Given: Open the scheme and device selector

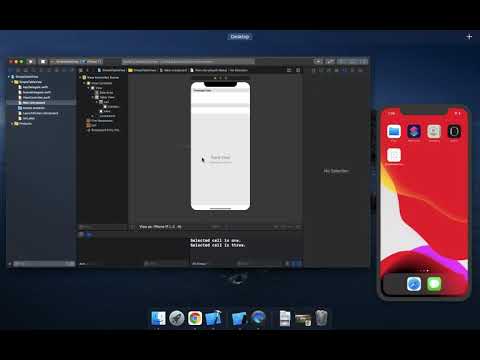Looking at the screenshot, I should (x=76, y=61).
